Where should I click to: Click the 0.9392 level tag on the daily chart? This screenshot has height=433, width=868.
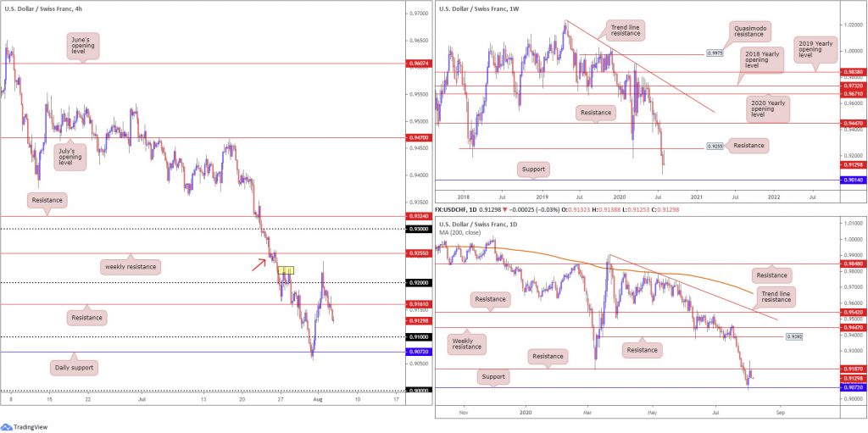tap(794, 336)
